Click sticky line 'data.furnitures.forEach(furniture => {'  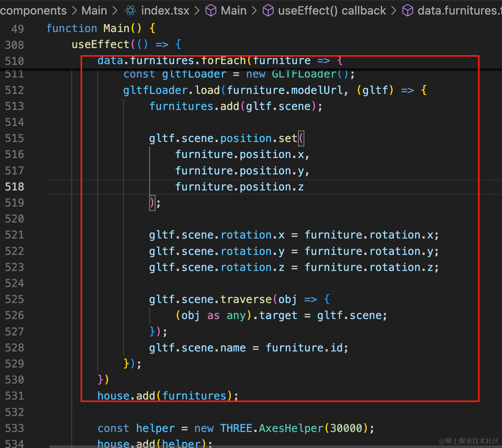(x=220, y=61)
